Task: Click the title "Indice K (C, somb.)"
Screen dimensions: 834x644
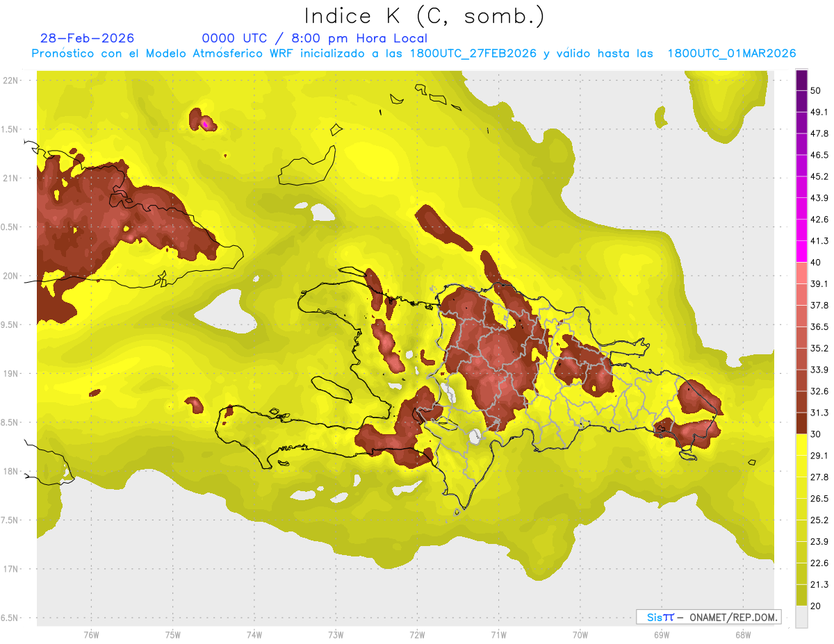Action: tap(424, 16)
